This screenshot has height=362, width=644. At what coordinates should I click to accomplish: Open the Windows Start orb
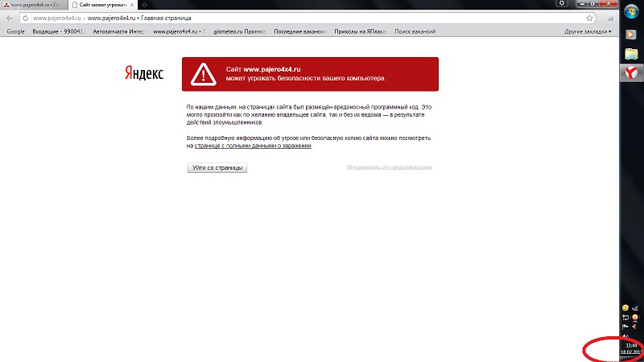(631, 11)
